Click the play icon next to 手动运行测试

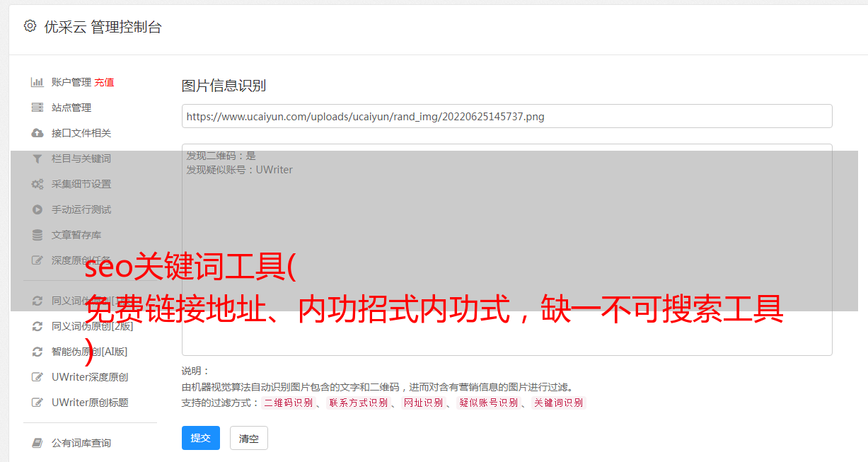37,209
